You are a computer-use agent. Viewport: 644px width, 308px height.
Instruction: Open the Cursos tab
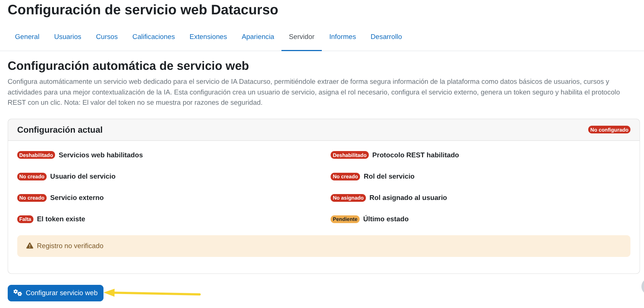pos(107,37)
